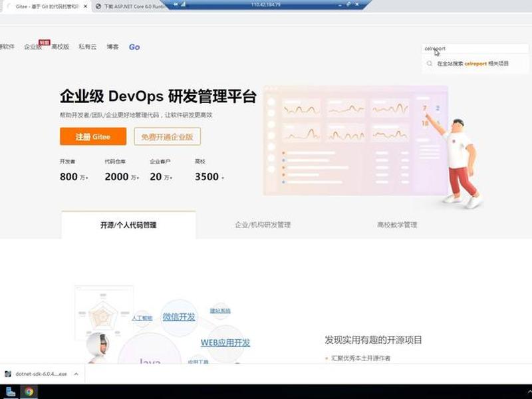Viewport: 532px width, 399px height.
Task: Click the search box containing celreport
Action: pos(475,49)
